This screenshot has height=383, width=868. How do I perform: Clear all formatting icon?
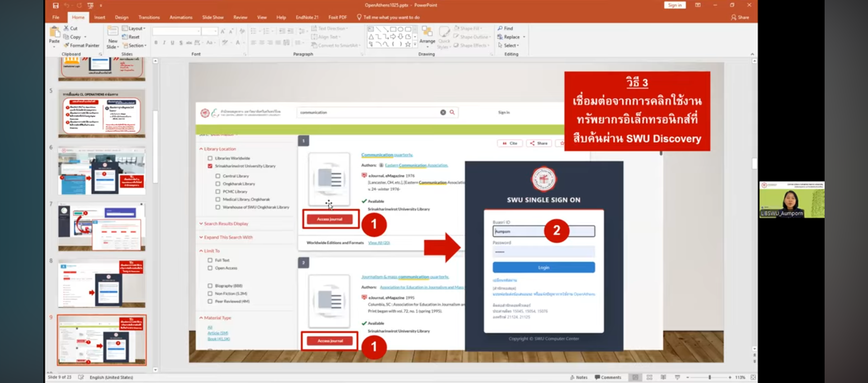coord(242,31)
